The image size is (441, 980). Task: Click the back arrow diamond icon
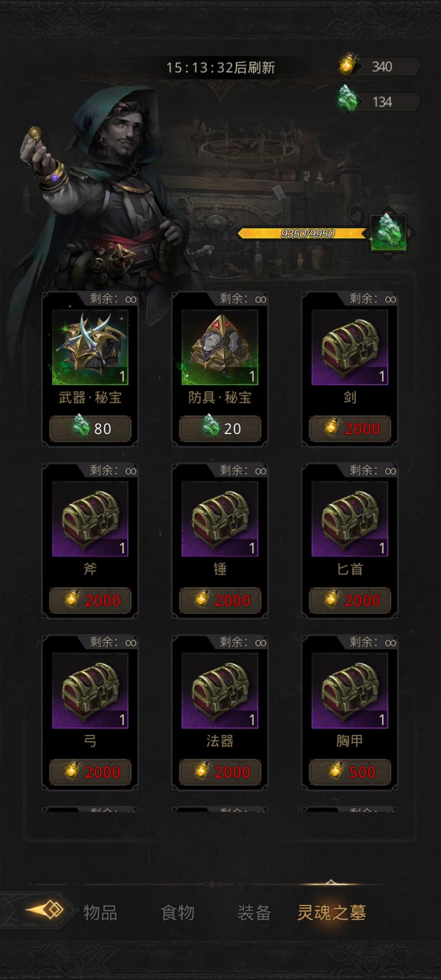click(x=46, y=910)
